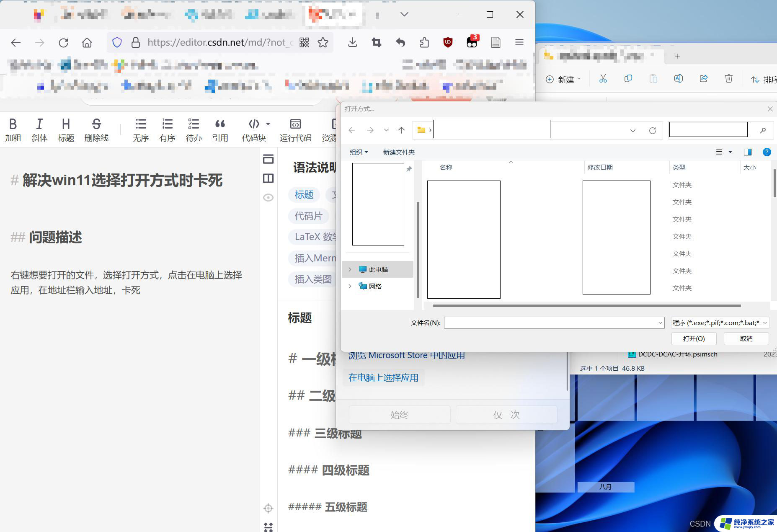Open code block language dropdown arrow

pyautogui.click(x=268, y=124)
